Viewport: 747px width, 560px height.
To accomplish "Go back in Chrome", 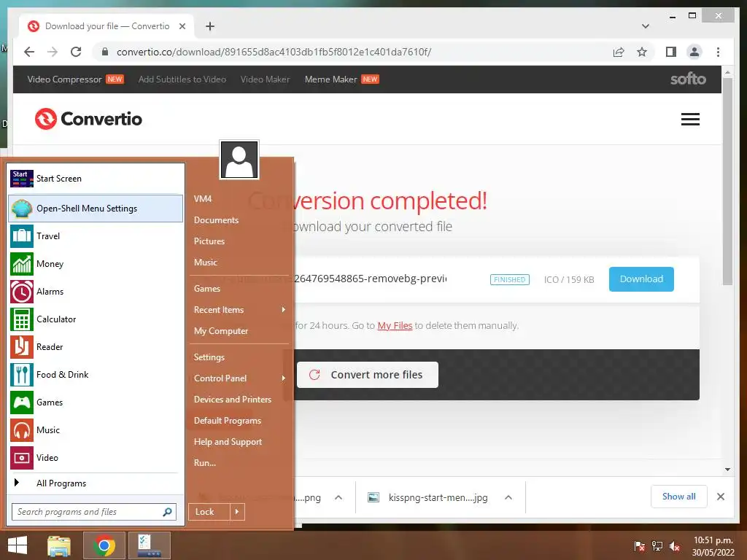I will pos(29,52).
